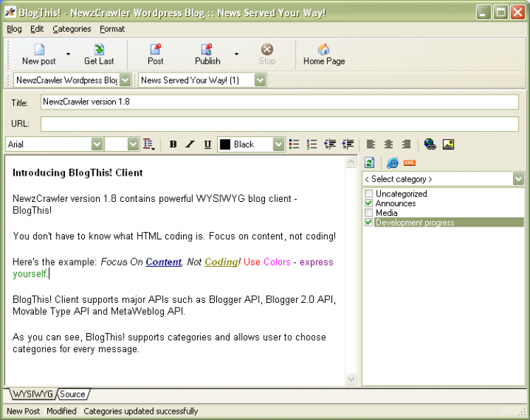Screen dimensions: 530x420
Task: Open the Categories menu
Action: click(71, 29)
